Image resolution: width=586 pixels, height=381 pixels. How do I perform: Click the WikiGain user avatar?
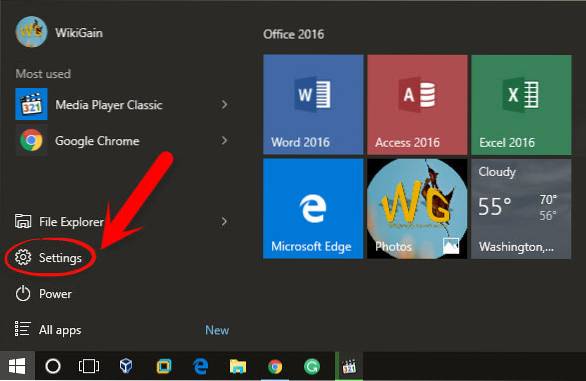(x=31, y=32)
